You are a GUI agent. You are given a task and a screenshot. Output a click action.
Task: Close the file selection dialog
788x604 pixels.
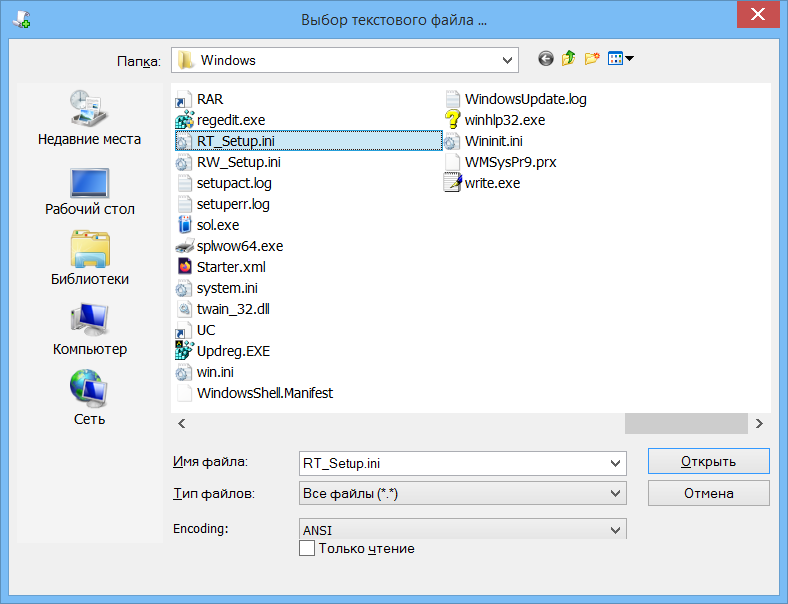(x=758, y=14)
